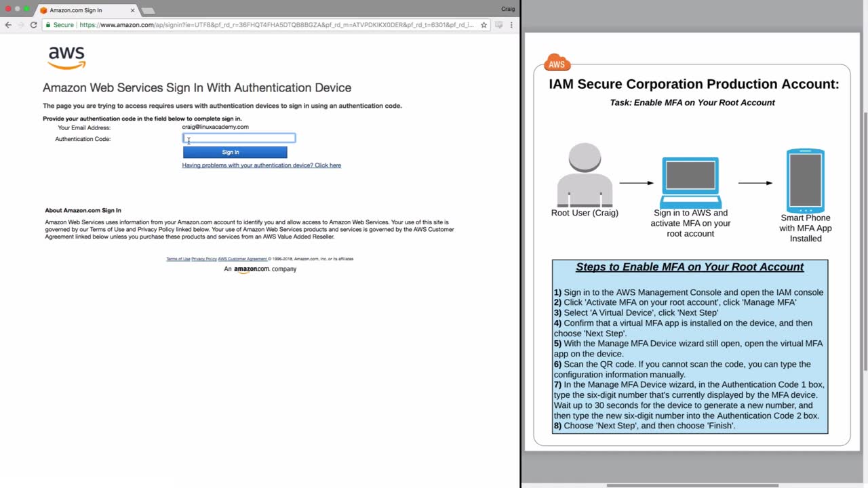
Task: Click the email address craig@linuxacademy.com
Action: (215, 127)
